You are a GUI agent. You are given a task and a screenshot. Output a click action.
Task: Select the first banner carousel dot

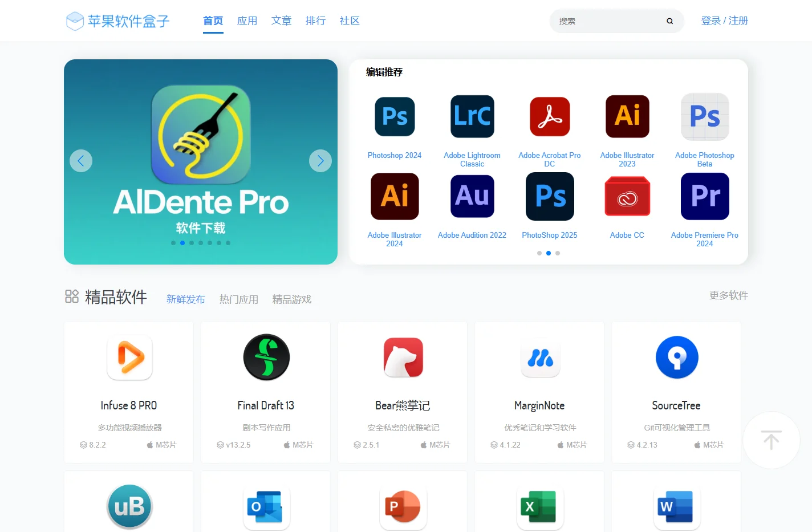(173, 243)
